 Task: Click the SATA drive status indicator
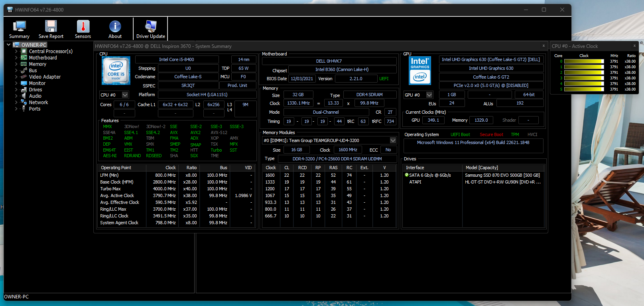(x=406, y=175)
